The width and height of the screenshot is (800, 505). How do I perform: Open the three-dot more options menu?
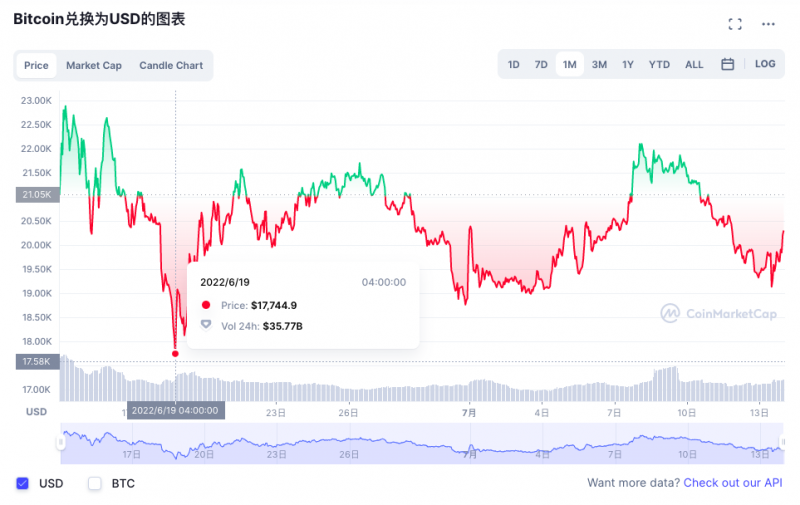coord(768,24)
